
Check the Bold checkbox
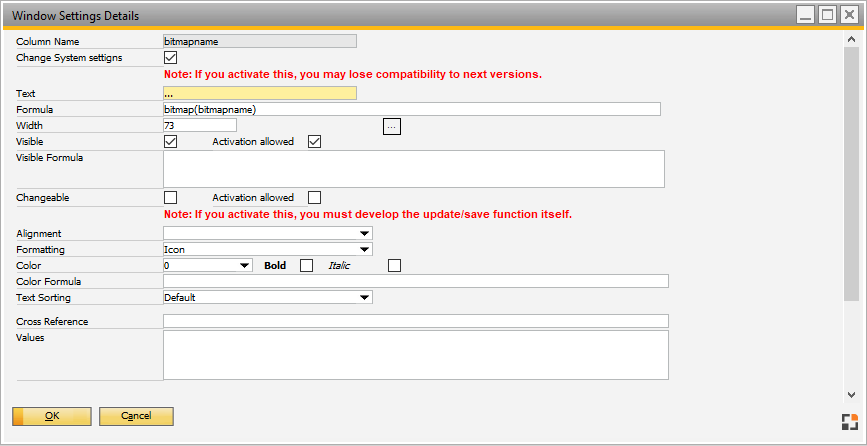click(307, 265)
